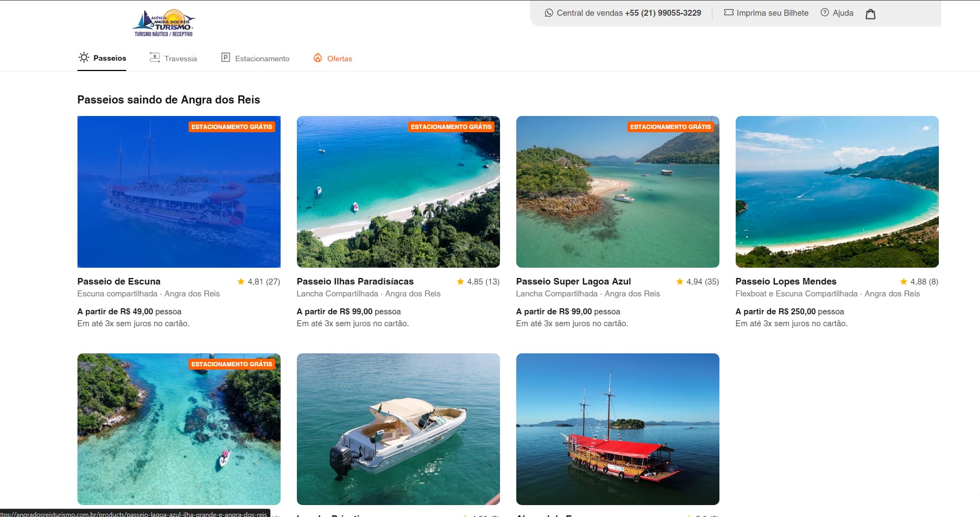Click the red schooner boat photo
Image resolution: width=980 pixels, height=517 pixels.
click(x=618, y=429)
